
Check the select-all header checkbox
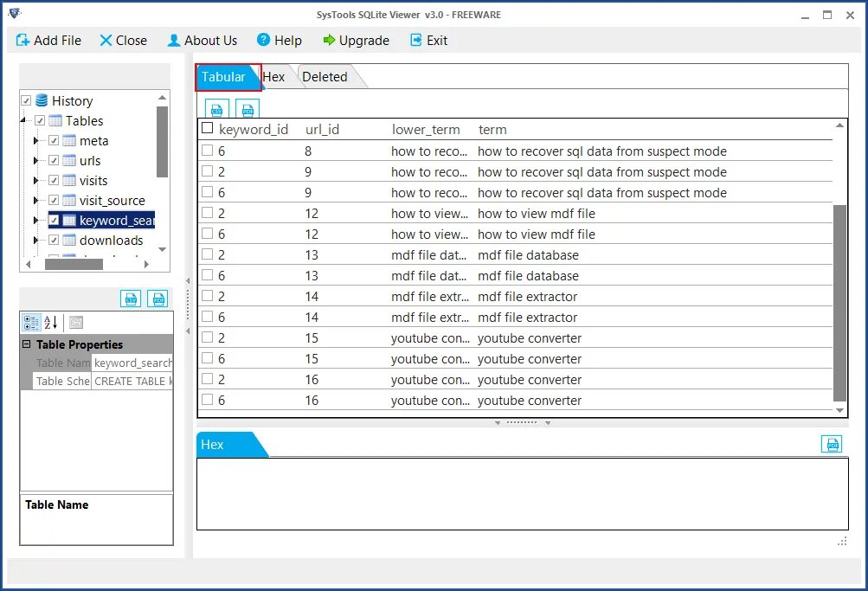(x=208, y=128)
